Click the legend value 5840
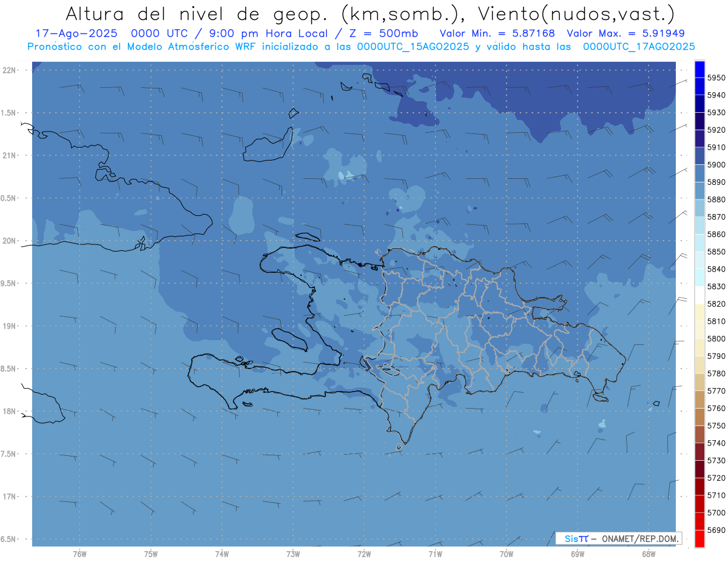Viewport: 728px width, 562px height. click(x=716, y=269)
